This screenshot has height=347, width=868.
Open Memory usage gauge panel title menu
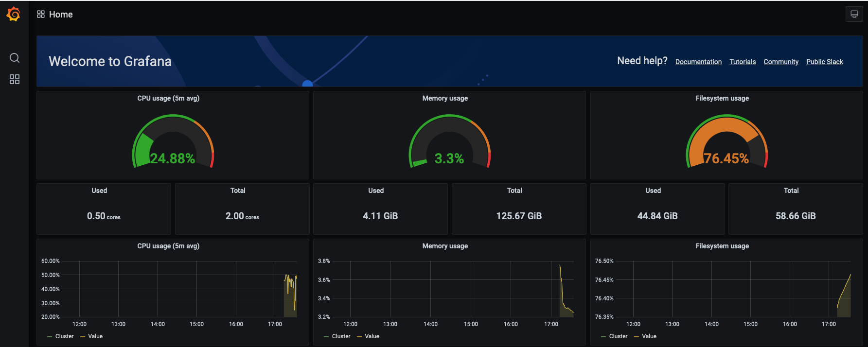445,98
